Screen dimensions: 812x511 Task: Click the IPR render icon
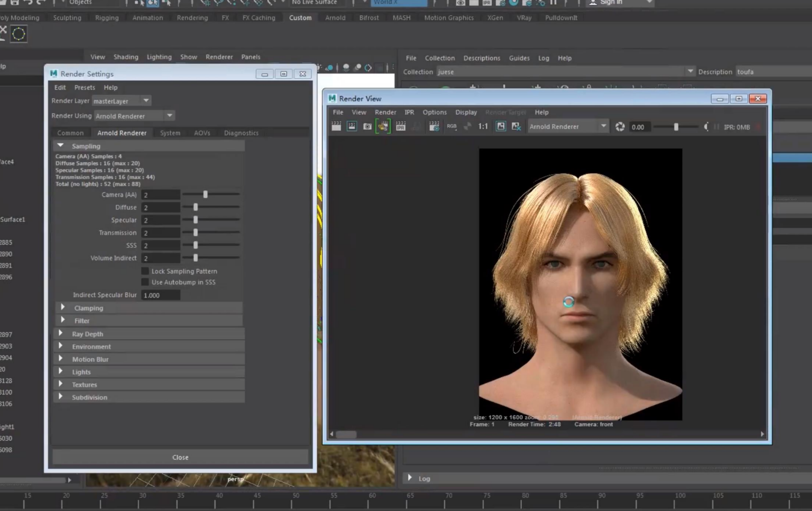point(401,127)
